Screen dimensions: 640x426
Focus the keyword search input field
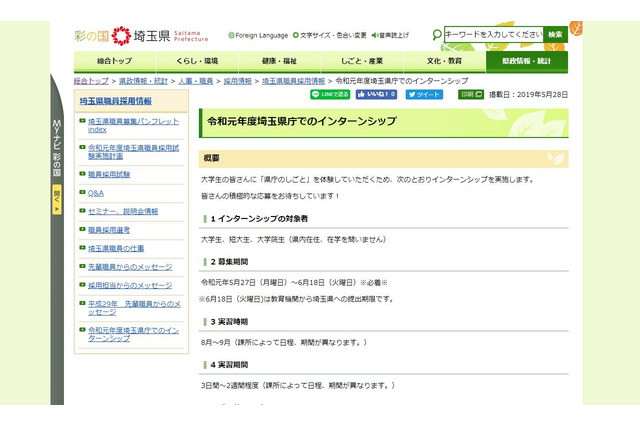494,35
